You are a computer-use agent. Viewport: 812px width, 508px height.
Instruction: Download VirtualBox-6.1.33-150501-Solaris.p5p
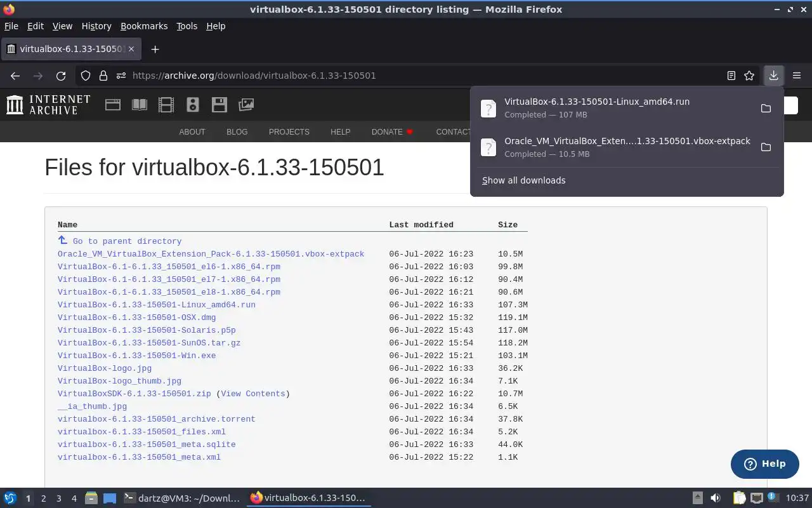(147, 330)
